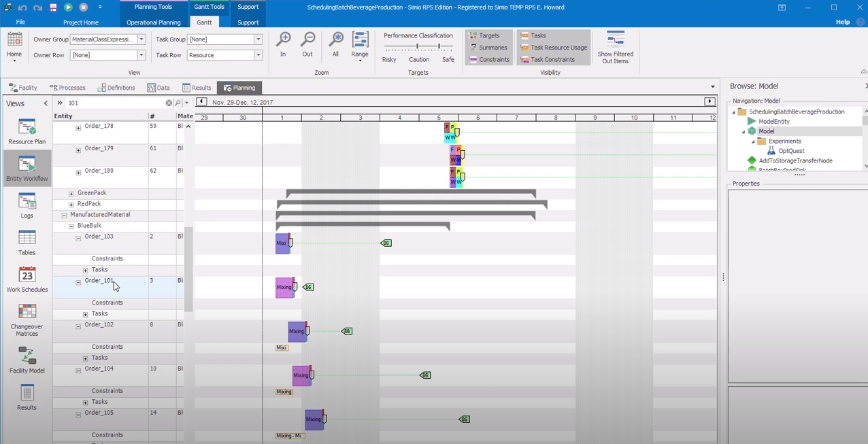Click the Help link
Viewport: 868px width, 444px height.
pos(843,22)
